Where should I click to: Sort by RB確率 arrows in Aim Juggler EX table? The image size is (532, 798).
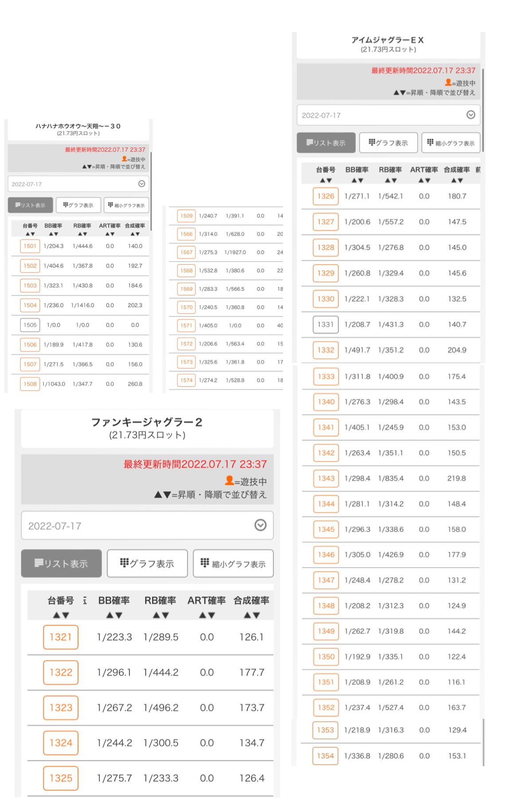[391, 180]
